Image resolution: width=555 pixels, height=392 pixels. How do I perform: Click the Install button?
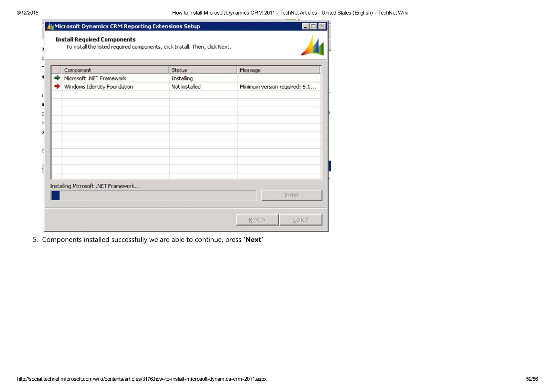(292, 195)
